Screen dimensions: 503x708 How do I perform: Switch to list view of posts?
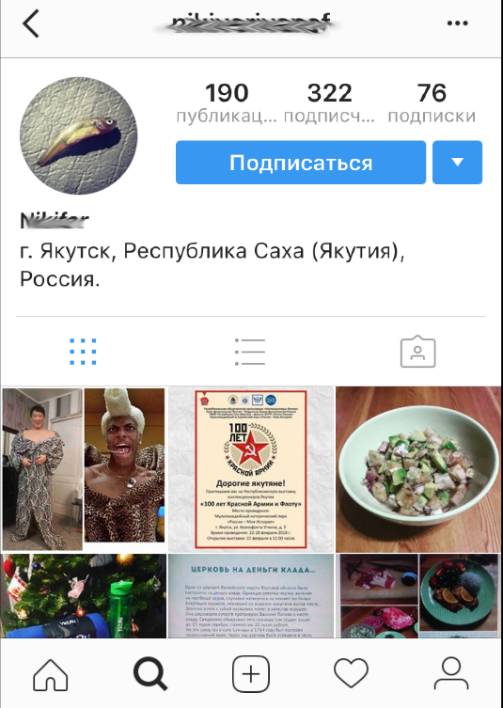[250, 352]
